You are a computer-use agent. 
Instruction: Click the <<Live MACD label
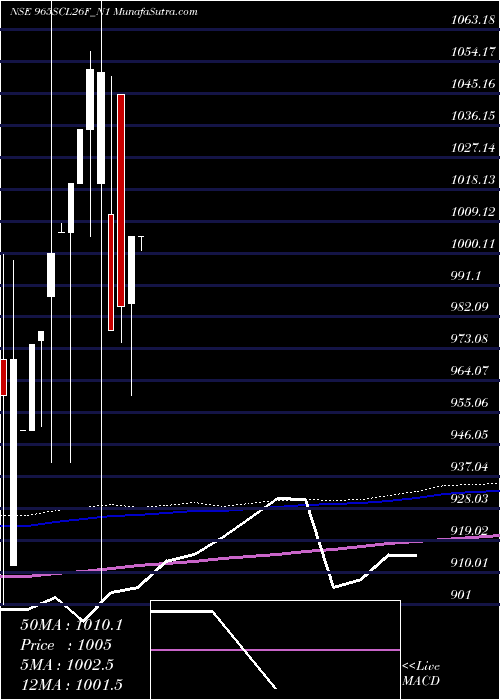point(421,674)
